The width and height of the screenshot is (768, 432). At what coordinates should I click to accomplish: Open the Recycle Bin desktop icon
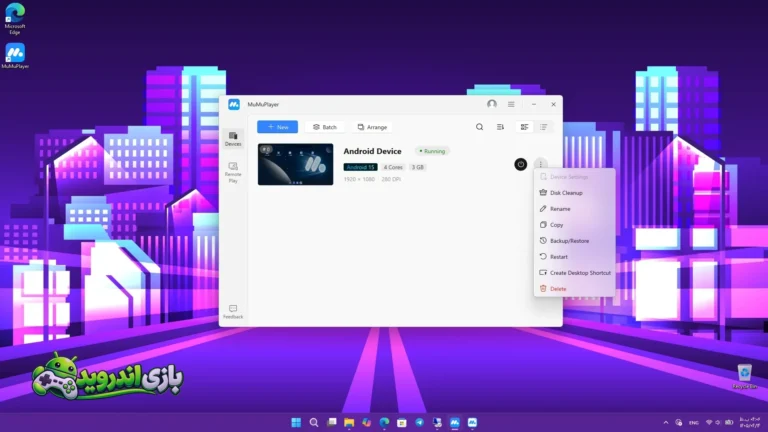tap(744, 377)
